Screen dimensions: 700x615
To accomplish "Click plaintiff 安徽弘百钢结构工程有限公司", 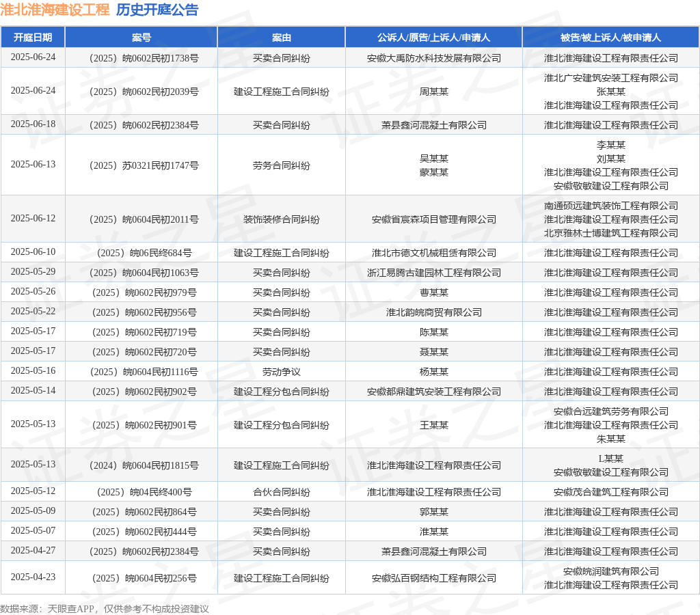I will click(x=433, y=578).
